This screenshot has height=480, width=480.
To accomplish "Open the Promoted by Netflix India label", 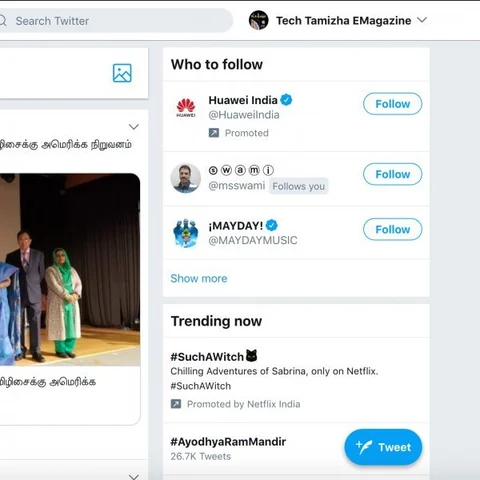I will pyautogui.click(x=243, y=404).
